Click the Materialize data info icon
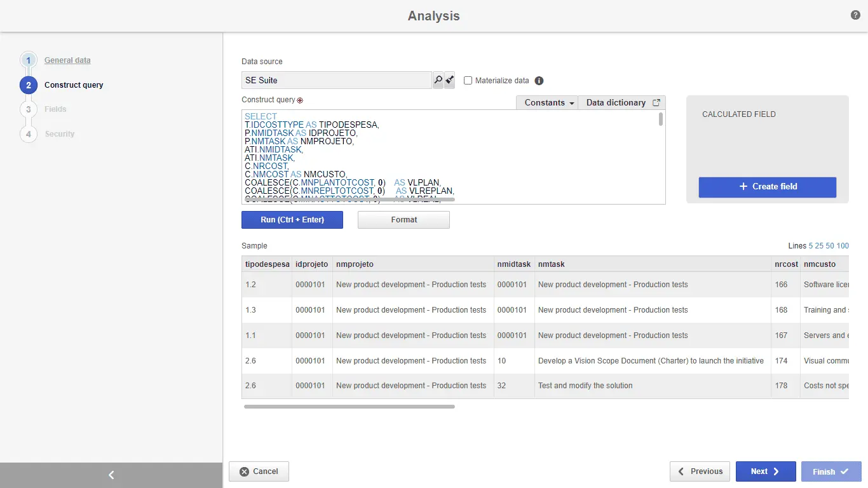This screenshot has width=868, height=488. 539,81
